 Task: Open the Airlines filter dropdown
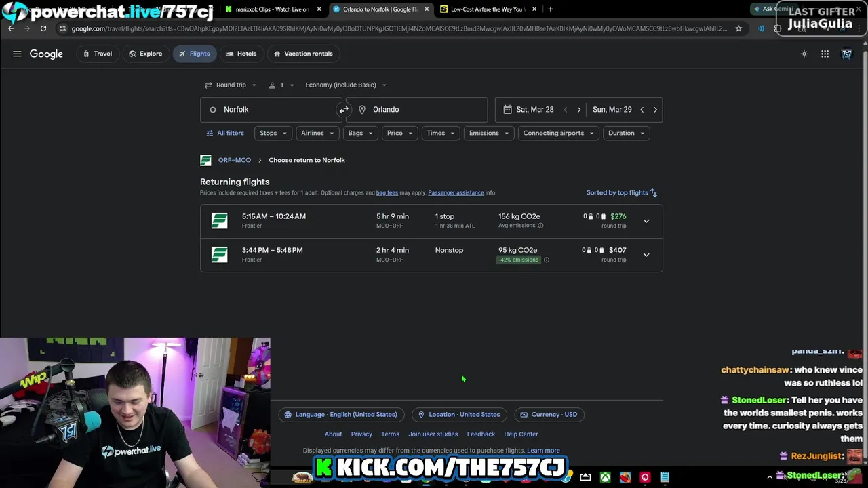coord(317,133)
